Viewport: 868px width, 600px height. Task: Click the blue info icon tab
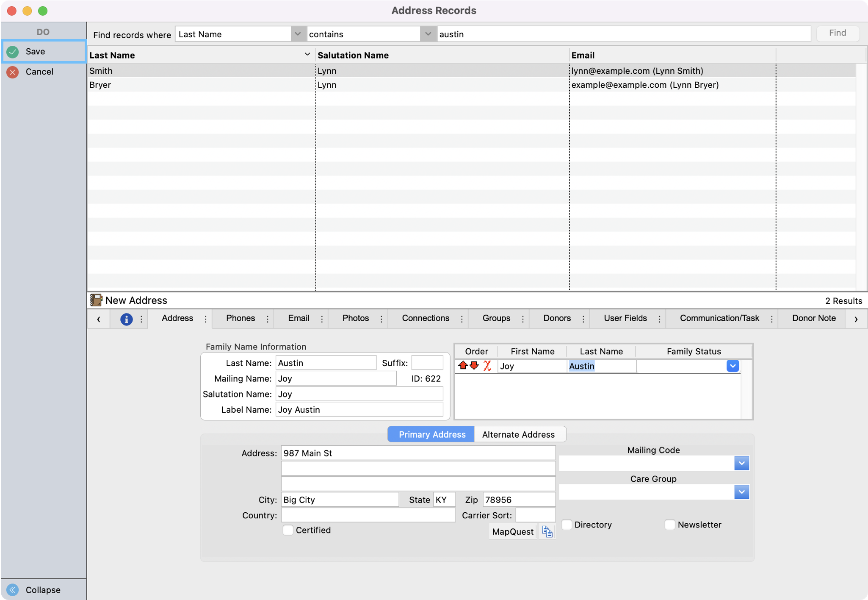pyautogui.click(x=126, y=319)
